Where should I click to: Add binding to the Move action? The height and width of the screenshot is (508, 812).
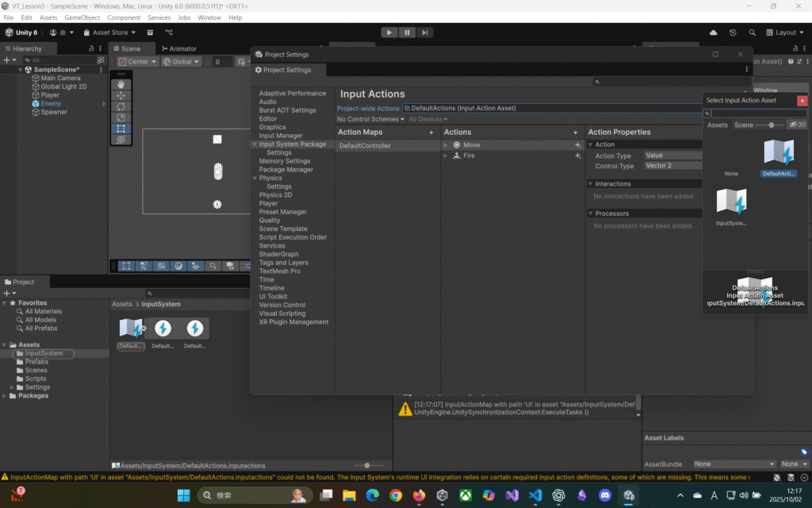[578, 145]
